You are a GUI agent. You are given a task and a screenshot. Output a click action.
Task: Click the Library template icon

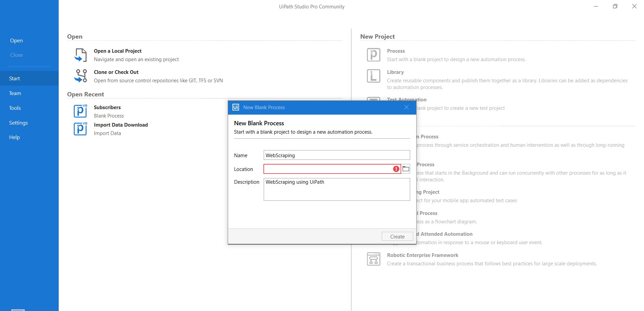[373, 76]
